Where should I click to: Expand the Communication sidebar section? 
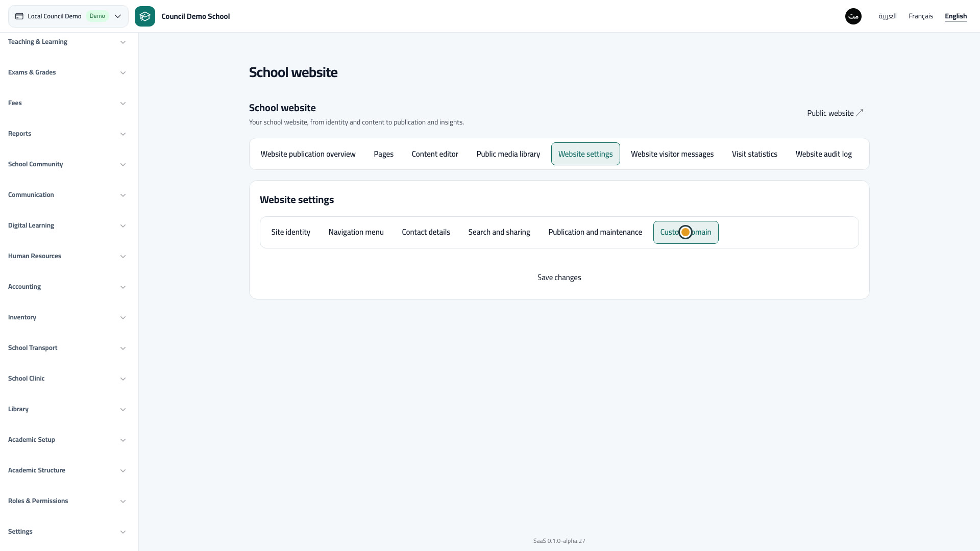pyautogui.click(x=67, y=195)
